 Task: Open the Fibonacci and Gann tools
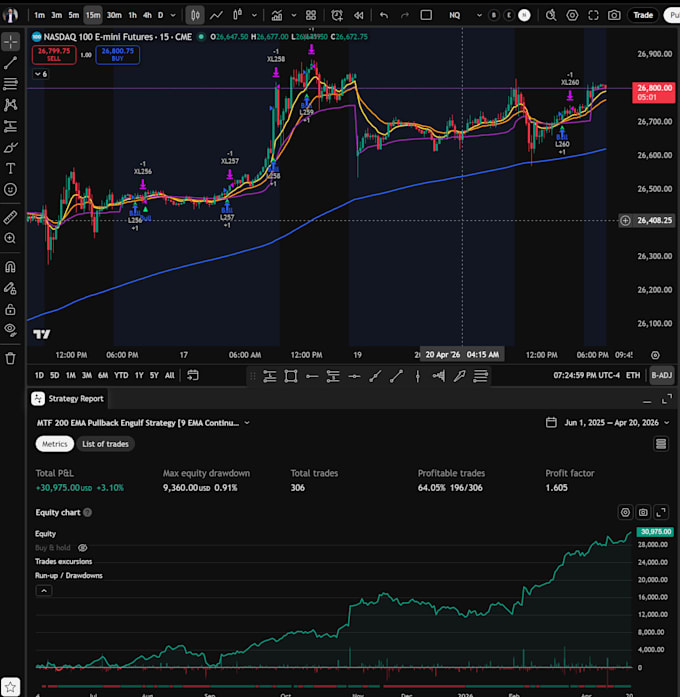11,84
